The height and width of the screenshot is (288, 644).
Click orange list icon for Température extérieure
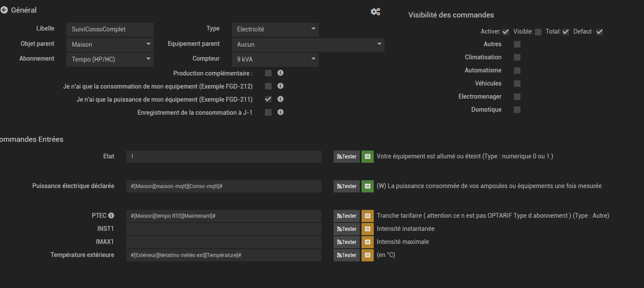[x=368, y=255]
